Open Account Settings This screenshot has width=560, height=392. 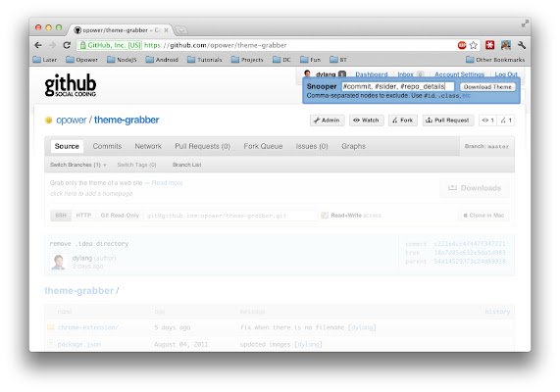click(x=459, y=74)
